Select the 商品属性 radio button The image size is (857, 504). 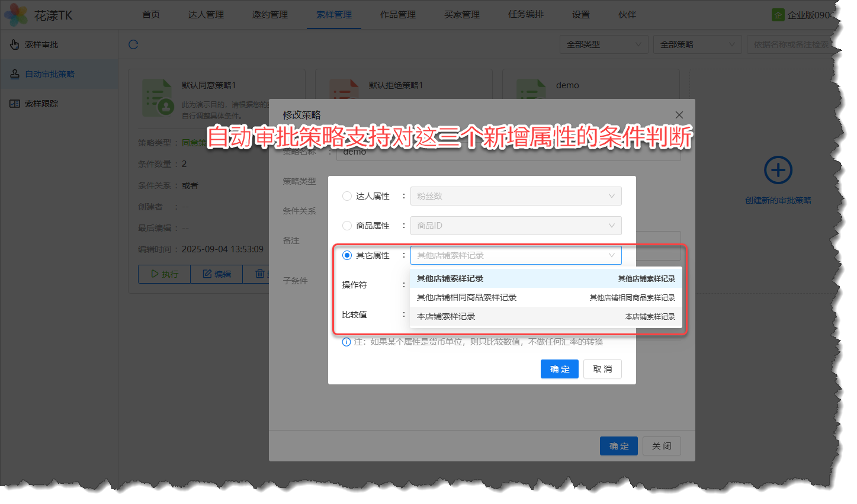347,226
